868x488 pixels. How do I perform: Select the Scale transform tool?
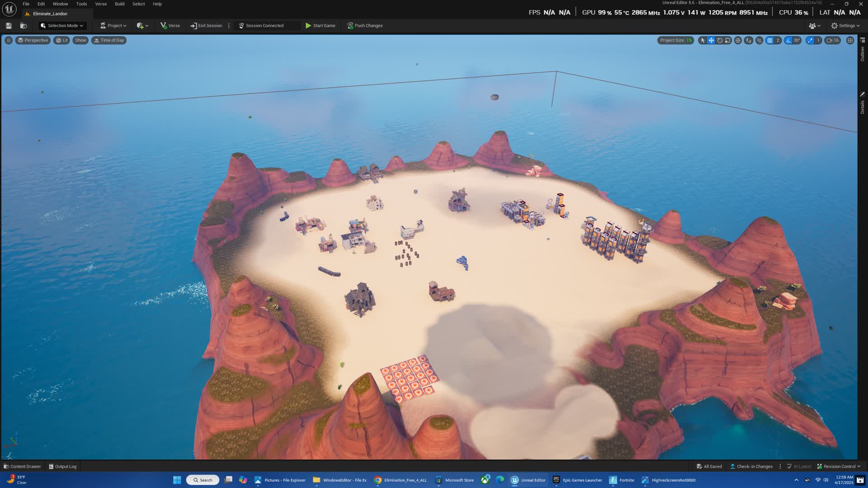tap(727, 40)
